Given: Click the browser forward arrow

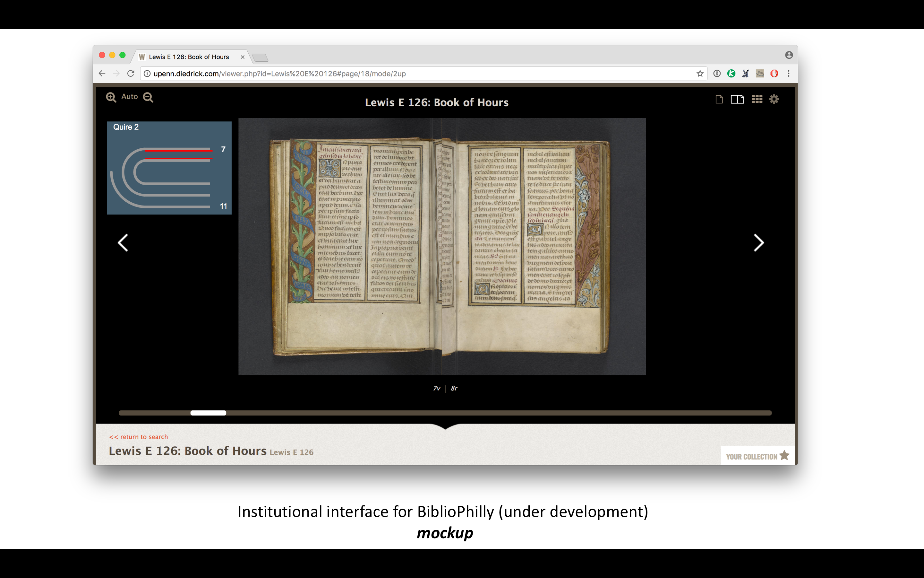Looking at the screenshot, I should click(x=116, y=74).
